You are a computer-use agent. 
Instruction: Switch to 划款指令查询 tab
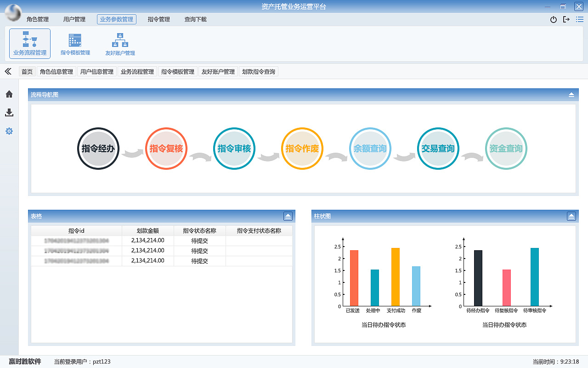(x=259, y=72)
